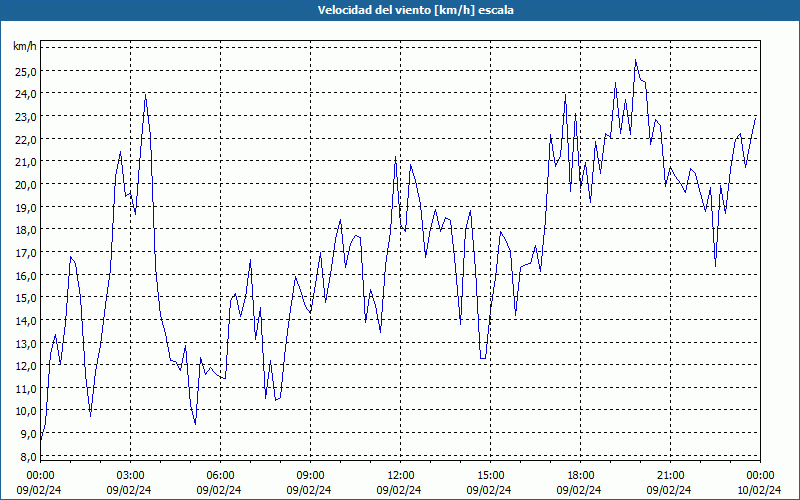The image size is (800, 500).
Task: Click the 18:00 time label
Action: point(581,476)
